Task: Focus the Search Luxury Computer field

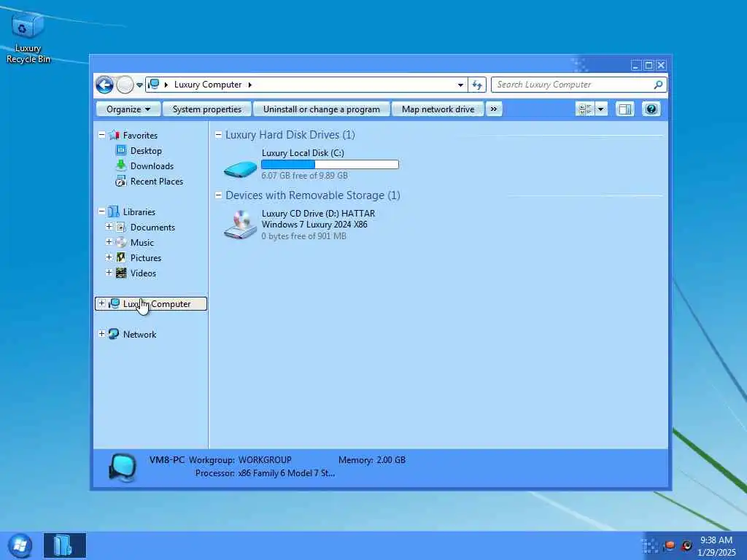Action: pos(578,85)
